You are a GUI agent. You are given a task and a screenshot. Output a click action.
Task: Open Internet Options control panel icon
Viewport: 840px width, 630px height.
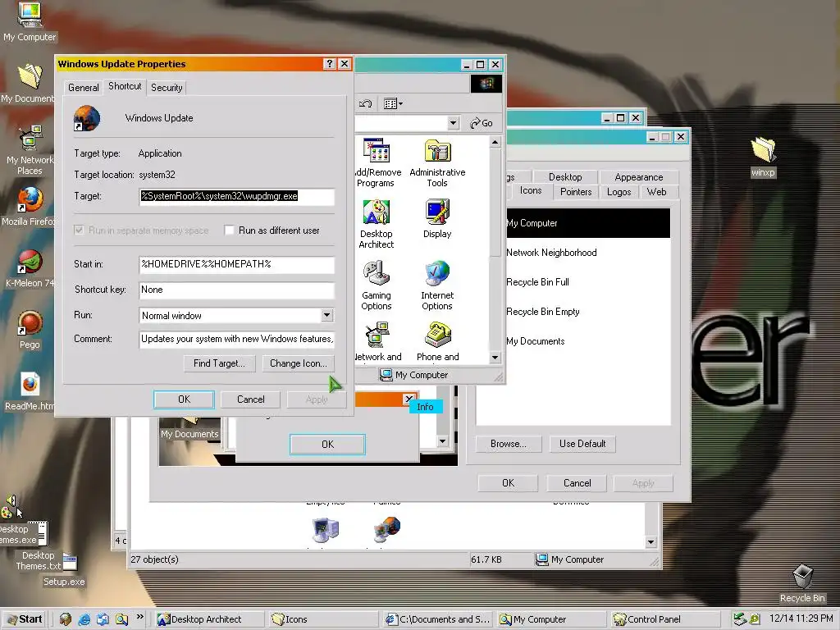pos(437,285)
